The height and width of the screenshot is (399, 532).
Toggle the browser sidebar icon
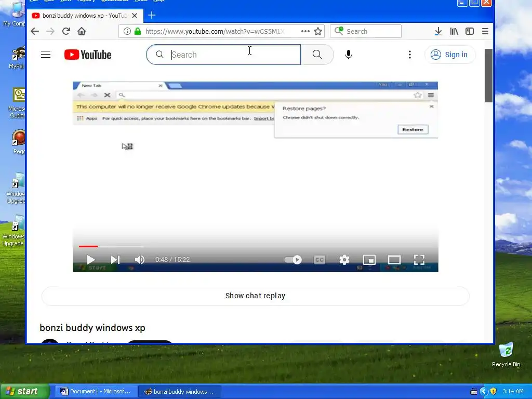pos(470,32)
